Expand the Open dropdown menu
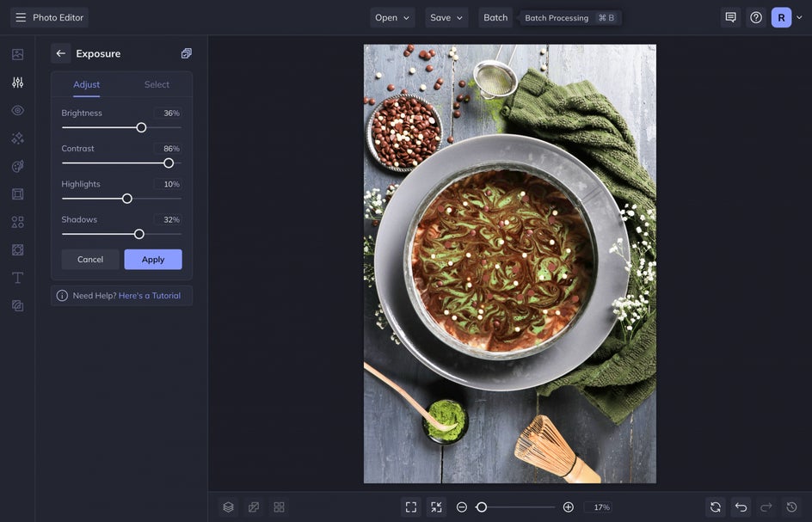The height and width of the screenshot is (522, 812). [392, 17]
